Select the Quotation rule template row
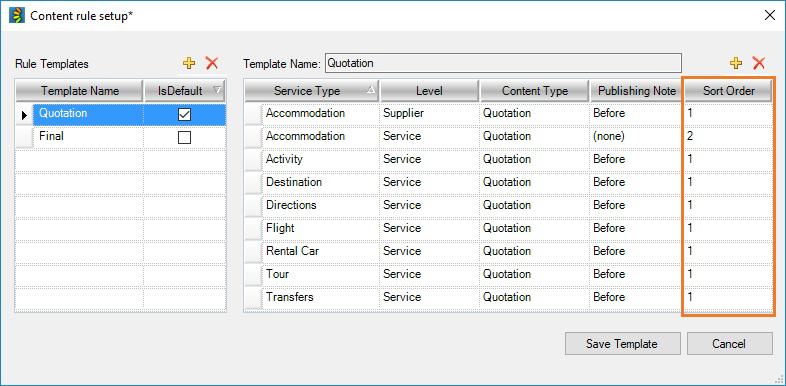Viewport: 786px width, 386px height. 120,114
